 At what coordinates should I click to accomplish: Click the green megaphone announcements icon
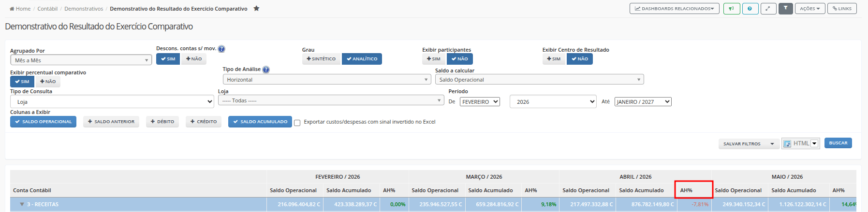pos(732,9)
